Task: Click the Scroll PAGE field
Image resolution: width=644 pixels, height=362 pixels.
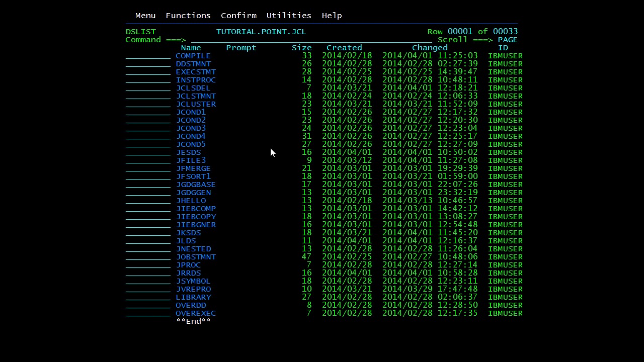Action: click(x=508, y=40)
